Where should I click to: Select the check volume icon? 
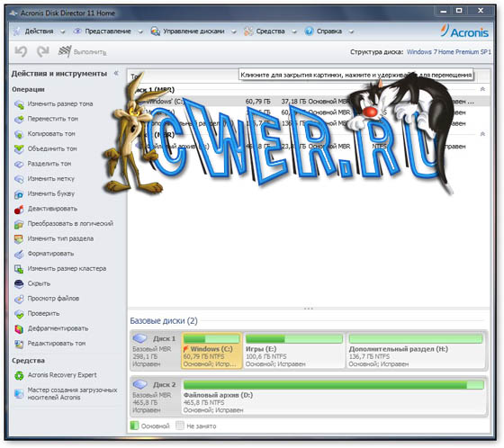(x=19, y=314)
